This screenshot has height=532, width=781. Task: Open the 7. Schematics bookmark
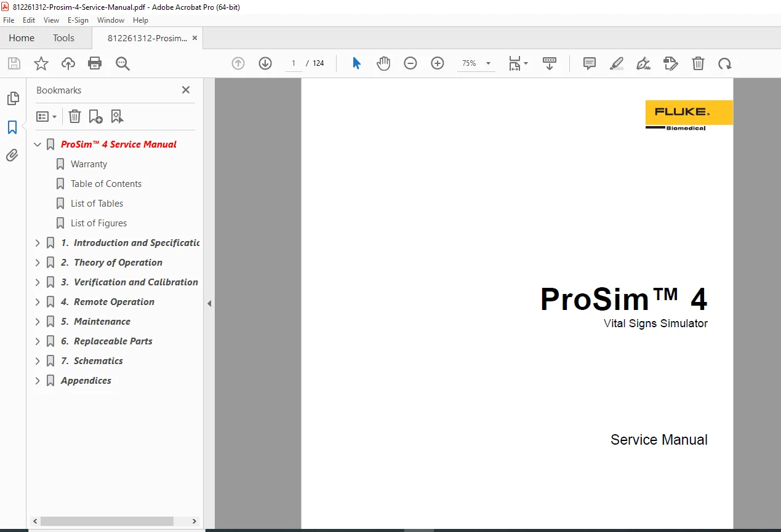(92, 361)
